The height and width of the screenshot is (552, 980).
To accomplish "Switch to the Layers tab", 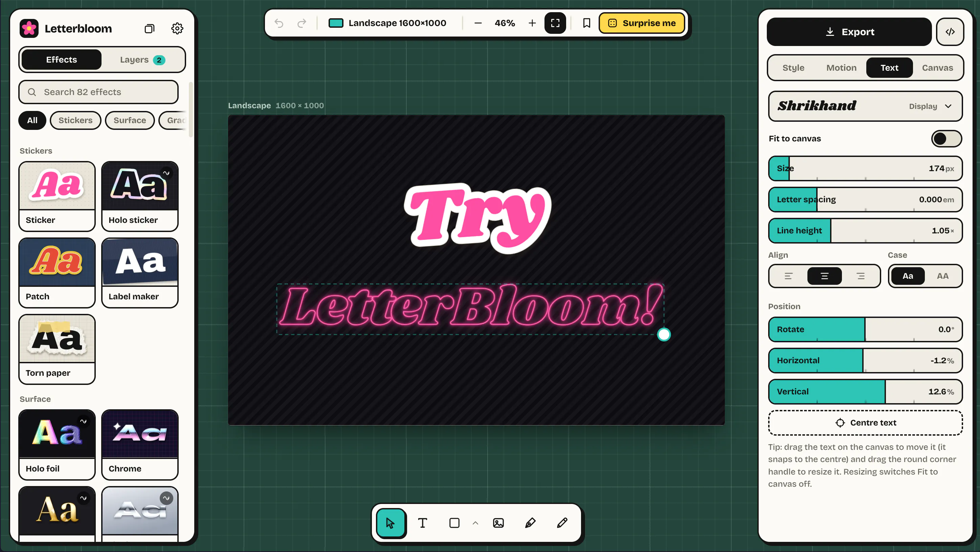I will (143, 60).
